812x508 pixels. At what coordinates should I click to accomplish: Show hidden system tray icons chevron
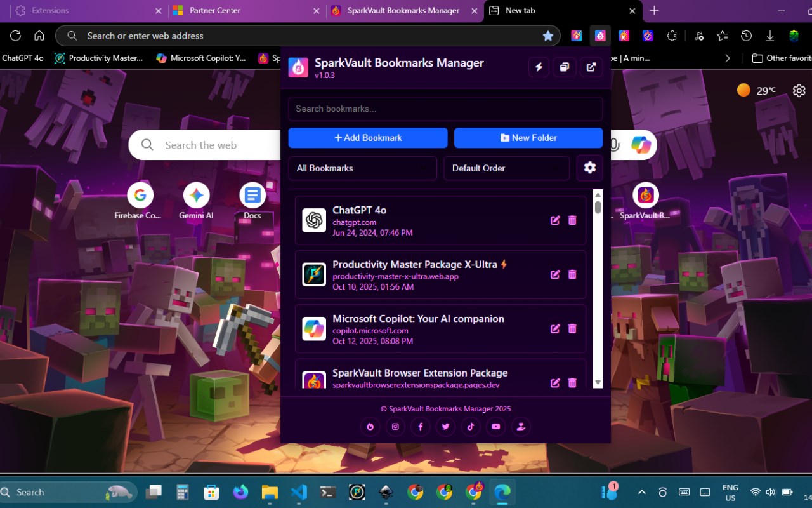[x=641, y=492]
